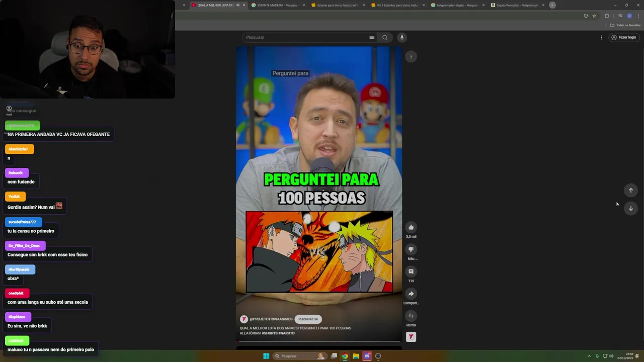Open the Chrome profile avatar
This screenshot has width=644, height=362.
click(629, 16)
